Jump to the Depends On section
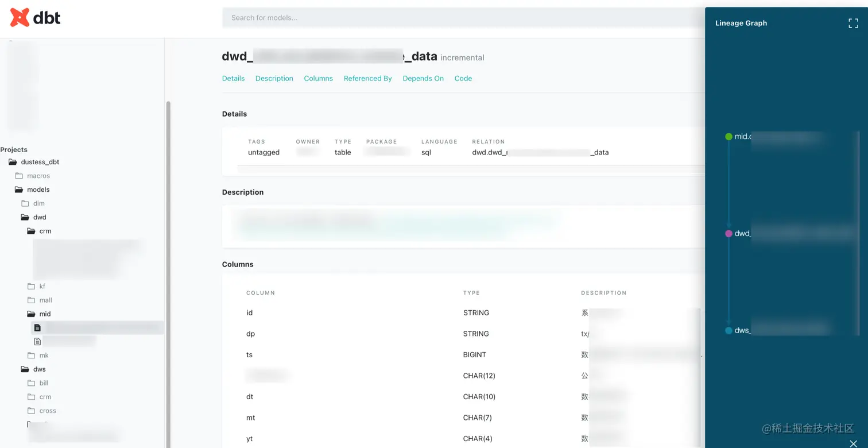868x448 pixels. (423, 79)
